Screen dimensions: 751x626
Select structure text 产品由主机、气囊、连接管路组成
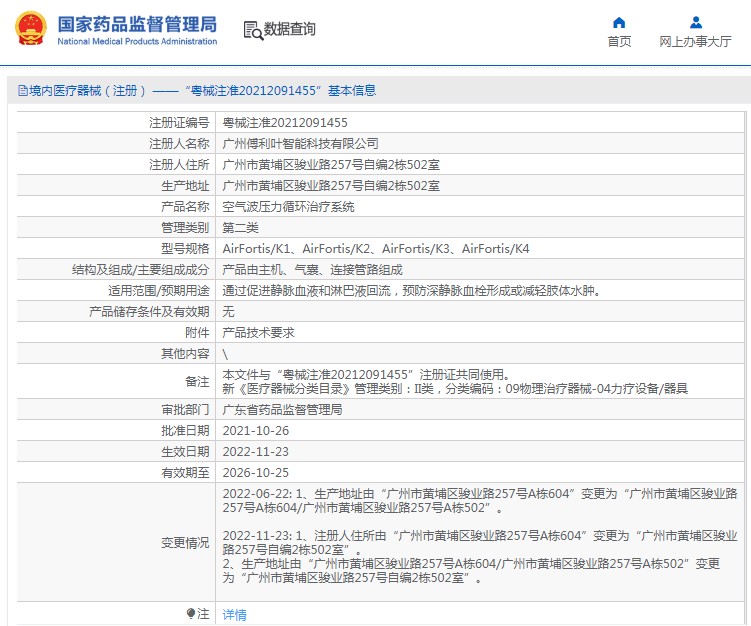pos(312,270)
